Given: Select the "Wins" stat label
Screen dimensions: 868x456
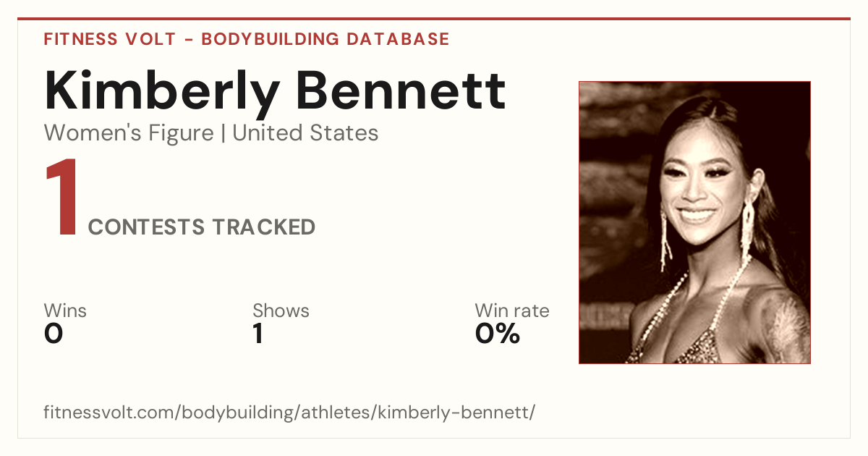Looking at the screenshot, I should (x=65, y=311).
